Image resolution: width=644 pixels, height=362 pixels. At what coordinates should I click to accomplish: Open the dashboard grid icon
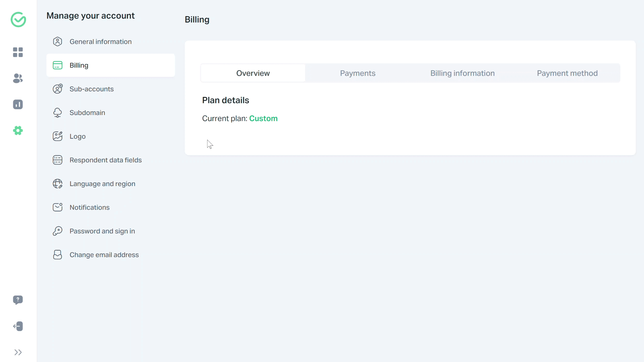18,52
